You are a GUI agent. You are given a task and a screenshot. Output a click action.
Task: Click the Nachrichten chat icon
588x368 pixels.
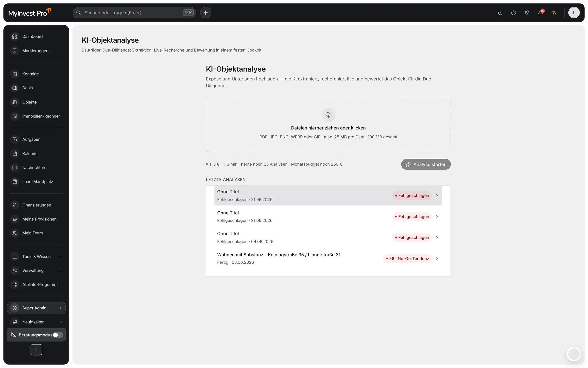tap(14, 168)
